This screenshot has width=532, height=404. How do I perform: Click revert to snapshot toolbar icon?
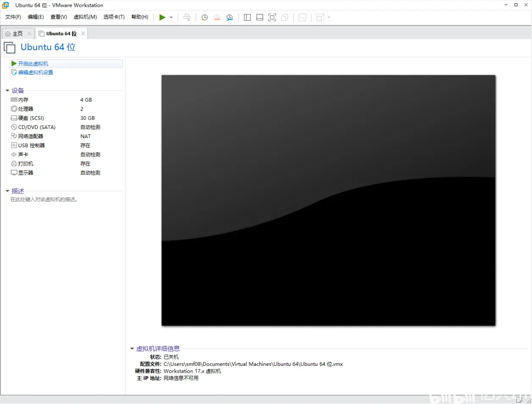point(217,17)
